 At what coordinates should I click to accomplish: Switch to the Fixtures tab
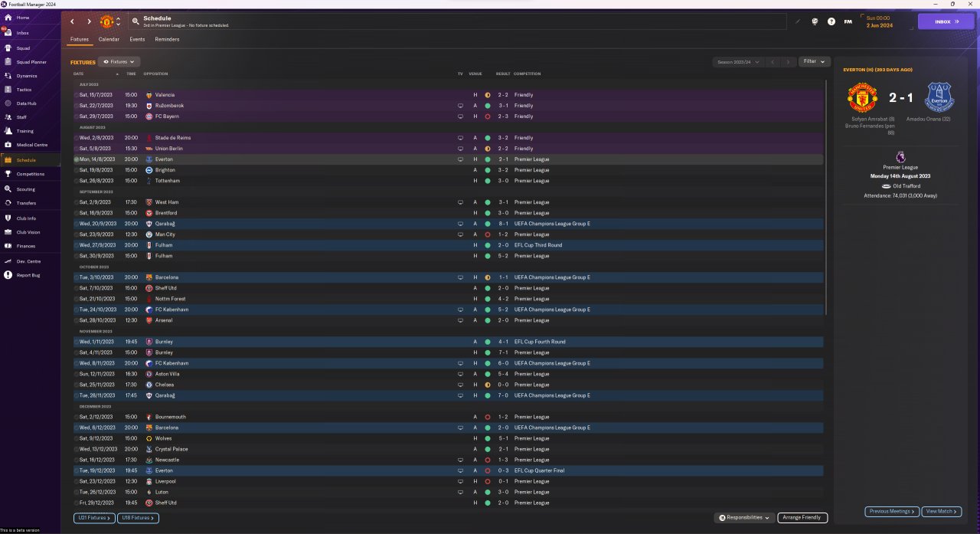(80, 39)
